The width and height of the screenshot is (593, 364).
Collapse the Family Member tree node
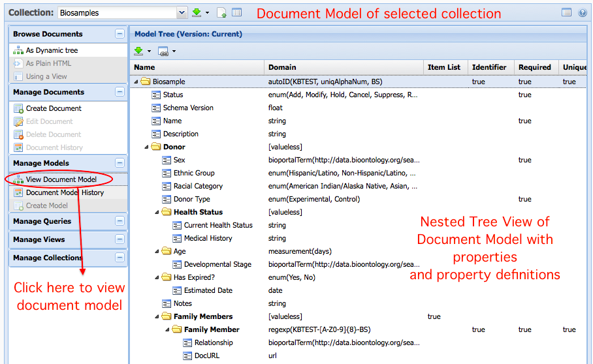(x=167, y=329)
